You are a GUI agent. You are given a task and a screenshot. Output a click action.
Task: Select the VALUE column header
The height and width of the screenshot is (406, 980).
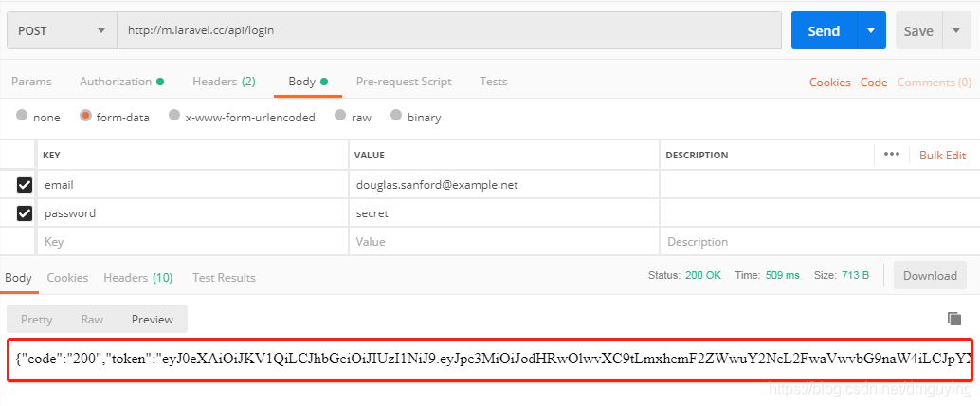click(x=370, y=156)
